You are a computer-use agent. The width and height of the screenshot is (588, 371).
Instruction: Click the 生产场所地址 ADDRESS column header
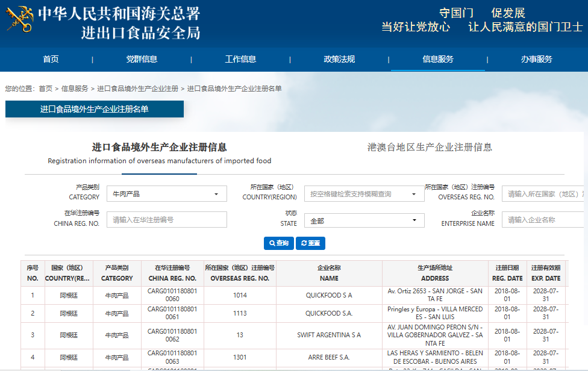pyautogui.click(x=435, y=273)
